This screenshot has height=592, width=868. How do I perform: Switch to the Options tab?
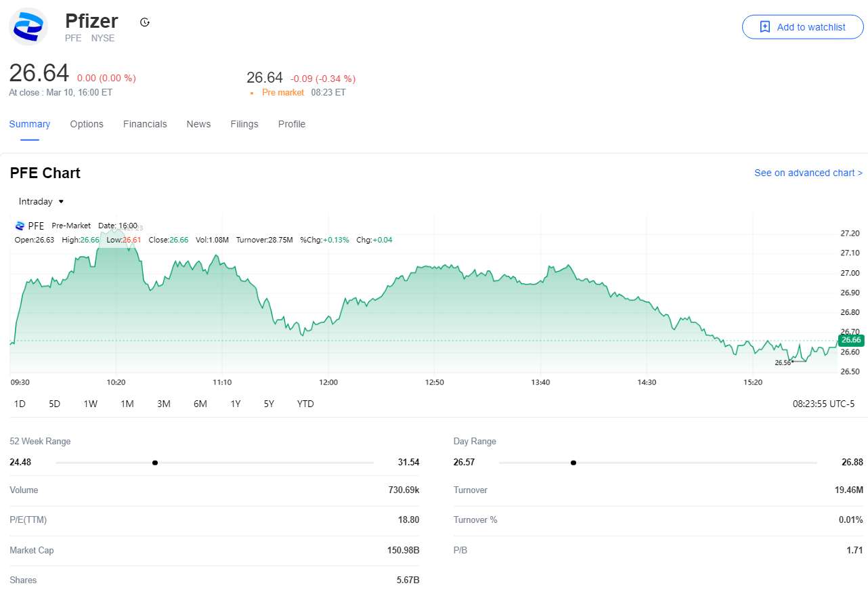[87, 124]
